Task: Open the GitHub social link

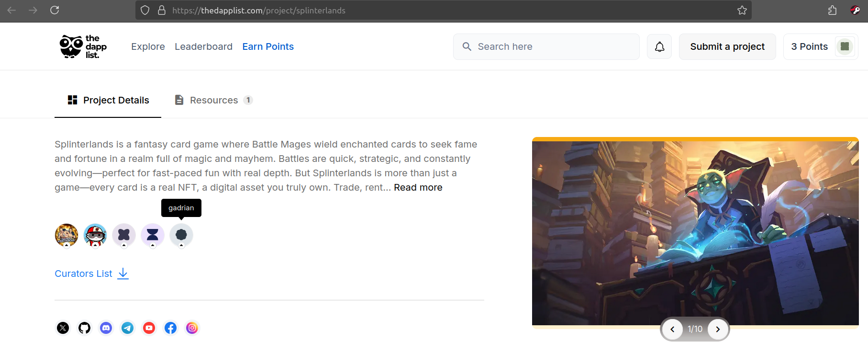Action: point(84,328)
